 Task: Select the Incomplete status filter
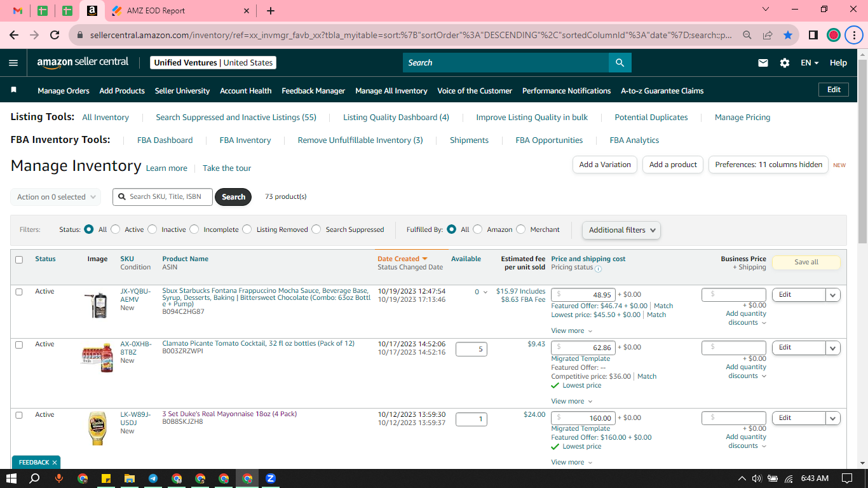point(194,229)
